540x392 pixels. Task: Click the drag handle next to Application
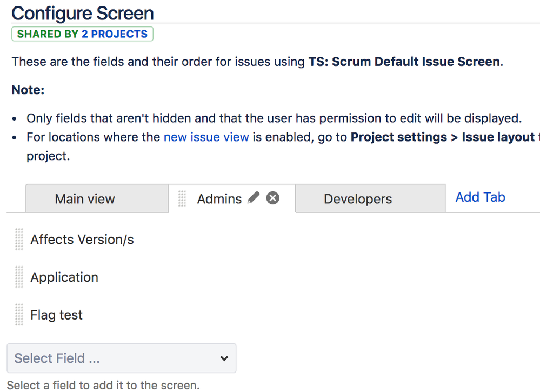[x=18, y=277]
